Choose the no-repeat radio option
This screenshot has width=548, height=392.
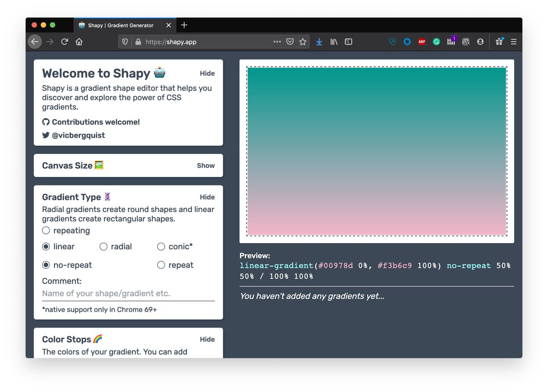(46, 265)
